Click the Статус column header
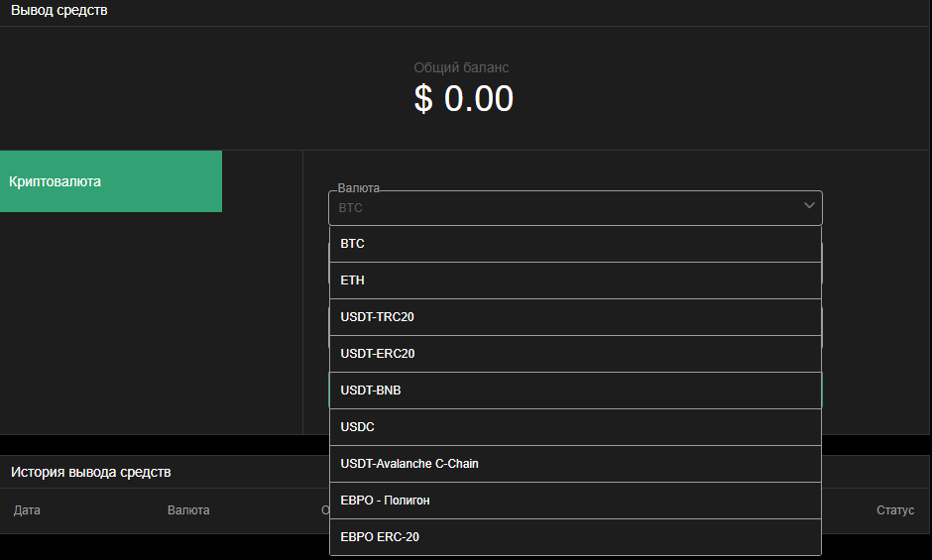The height and width of the screenshot is (560, 932). tap(894, 510)
